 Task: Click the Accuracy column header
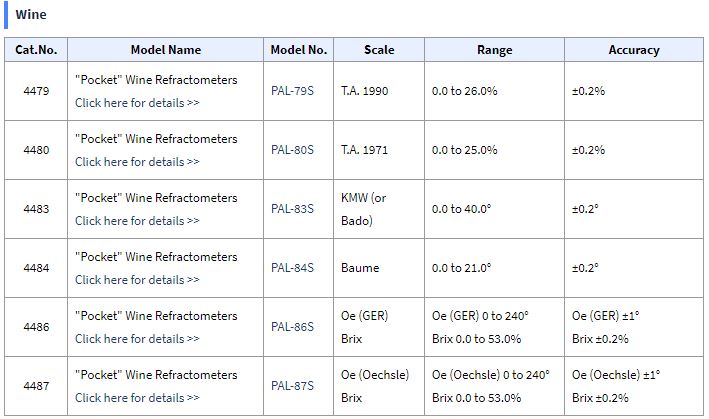click(x=634, y=50)
